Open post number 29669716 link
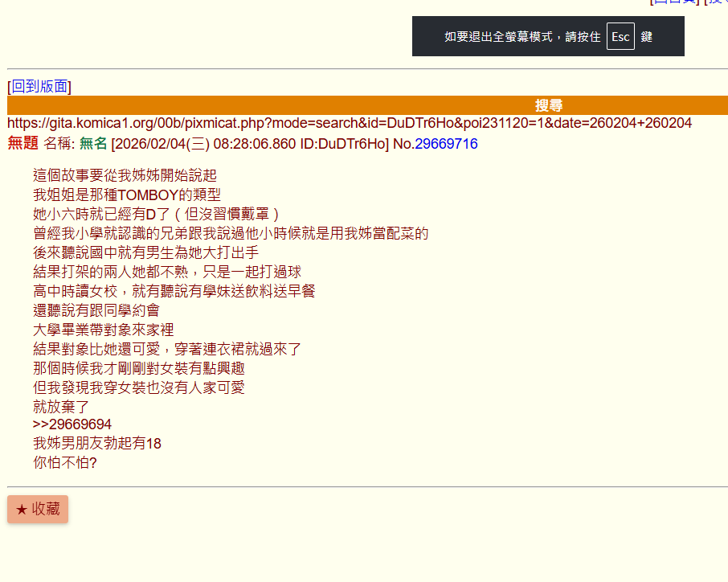 (446, 144)
